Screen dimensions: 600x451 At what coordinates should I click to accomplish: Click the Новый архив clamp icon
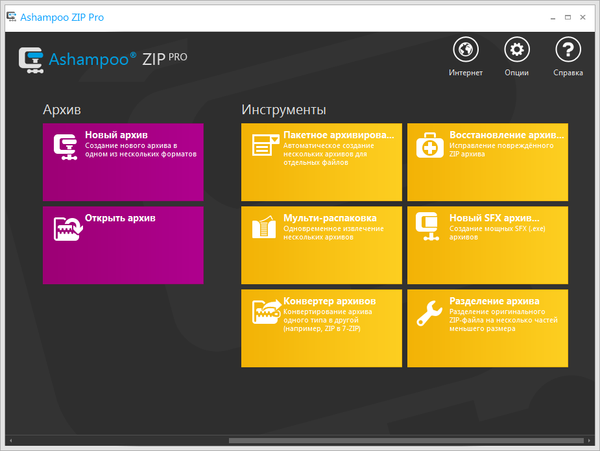(67, 145)
